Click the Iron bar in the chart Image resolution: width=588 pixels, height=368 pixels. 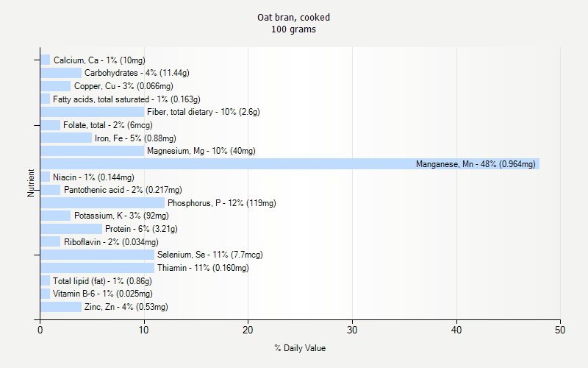66,138
